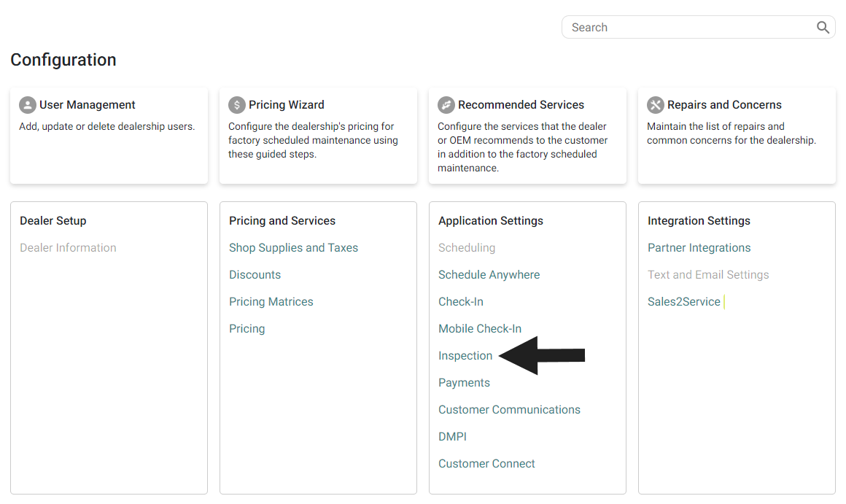Click the search magnifying glass icon
846x504 pixels.
[823, 27]
